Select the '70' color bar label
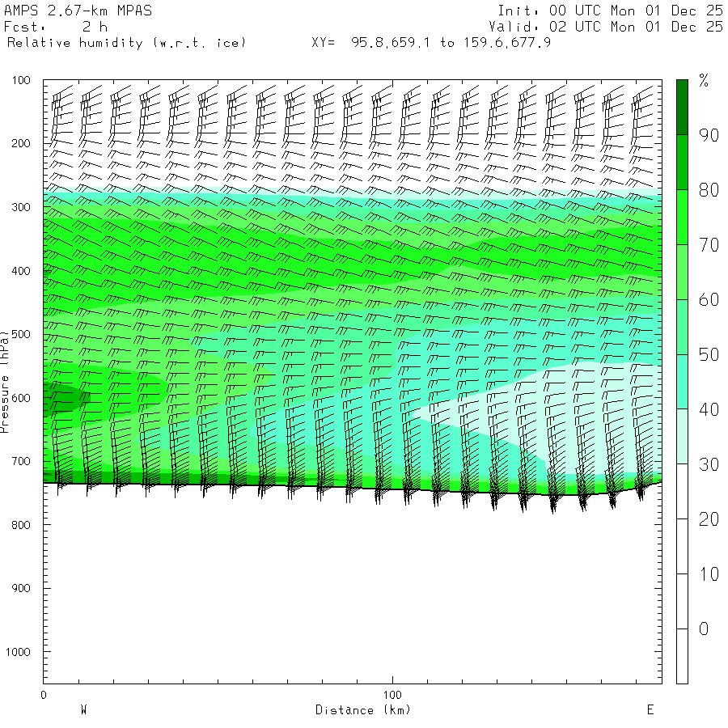 click(x=709, y=245)
